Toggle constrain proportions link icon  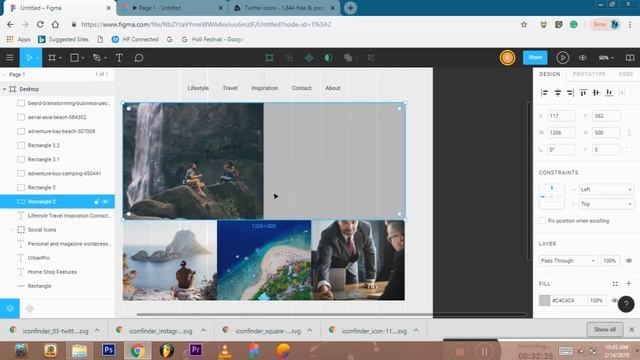pyautogui.click(x=629, y=133)
